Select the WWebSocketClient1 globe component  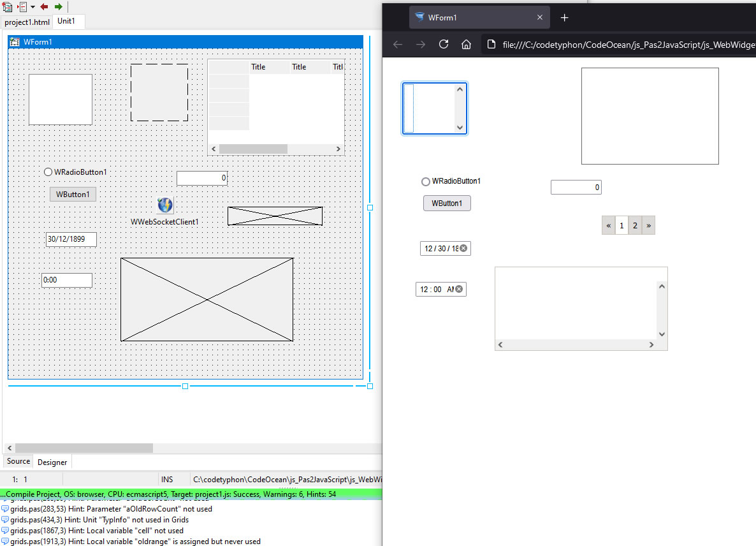pyautogui.click(x=165, y=205)
